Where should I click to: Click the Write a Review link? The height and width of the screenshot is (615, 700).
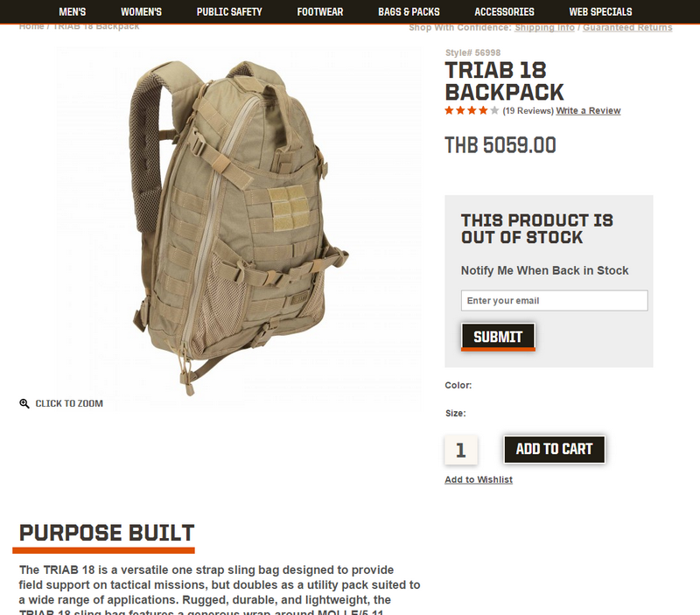point(588,111)
